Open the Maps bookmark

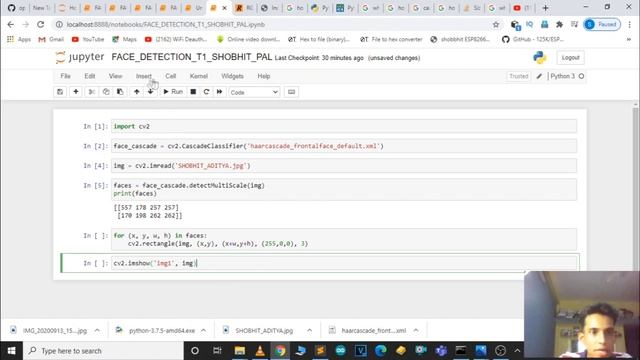point(124,39)
